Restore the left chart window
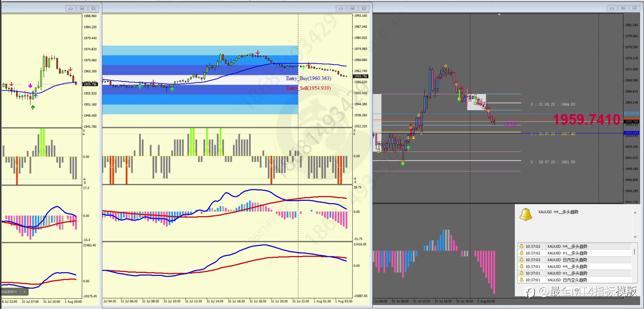 (82, 8)
